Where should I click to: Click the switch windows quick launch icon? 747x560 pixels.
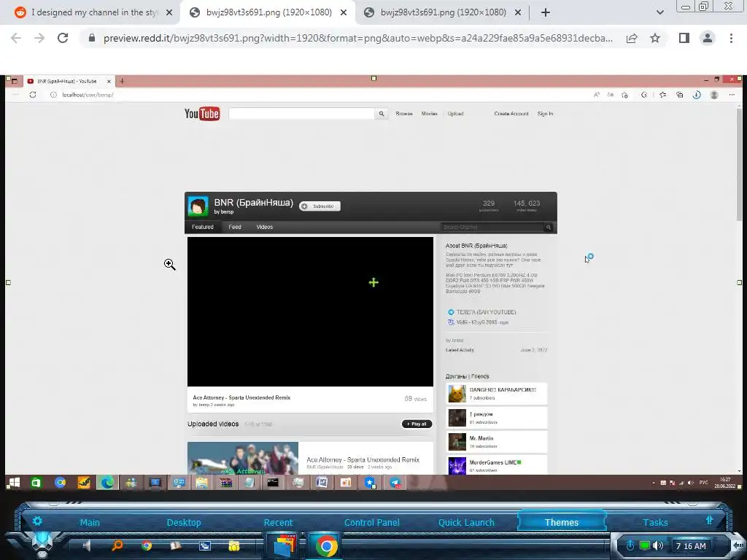pos(205,545)
